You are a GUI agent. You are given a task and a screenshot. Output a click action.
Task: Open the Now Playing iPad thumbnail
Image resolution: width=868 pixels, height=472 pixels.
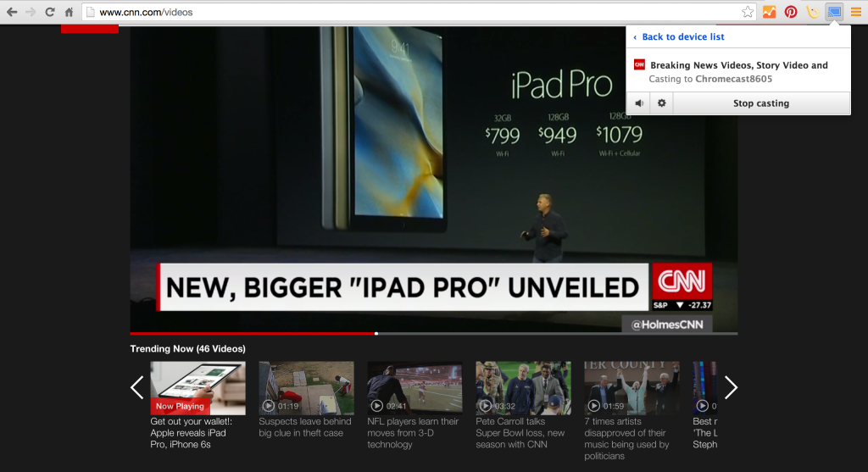pos(198,388)
